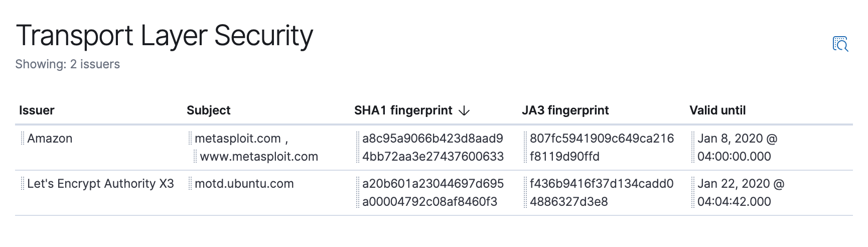
Task: Click drag handle beside www.metasploit.com
Action: (x=196, y=156)
